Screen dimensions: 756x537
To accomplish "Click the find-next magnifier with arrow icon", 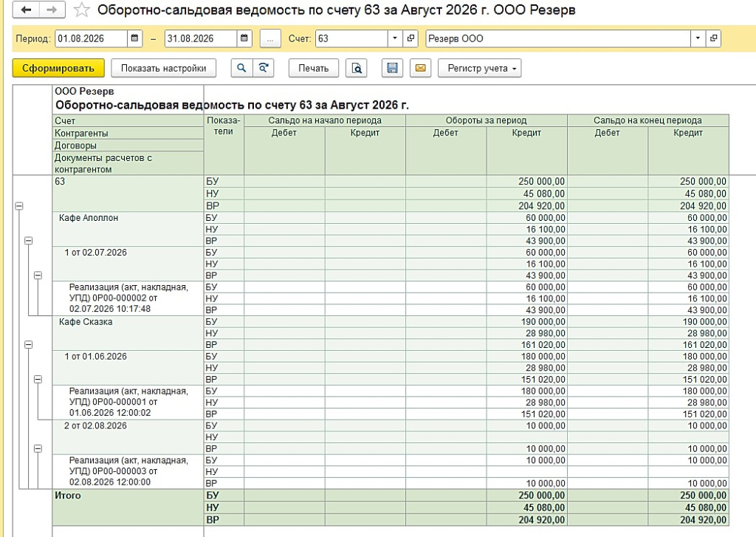I will [264, 68].
